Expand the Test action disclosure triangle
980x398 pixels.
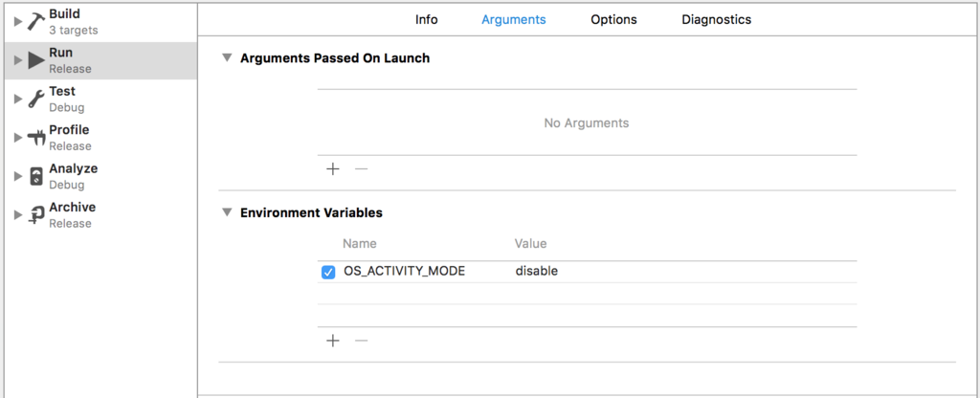click(18, 99)
